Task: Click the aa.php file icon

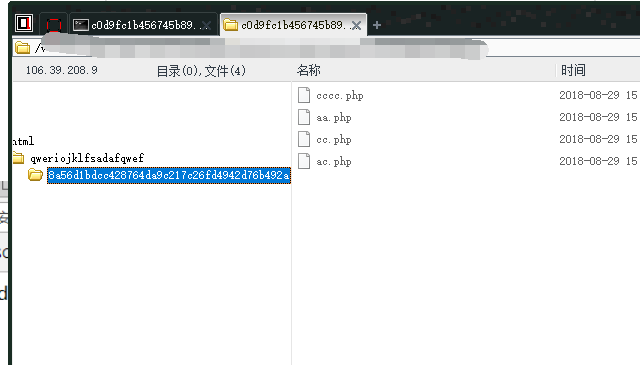Action: tap(304, 117)
